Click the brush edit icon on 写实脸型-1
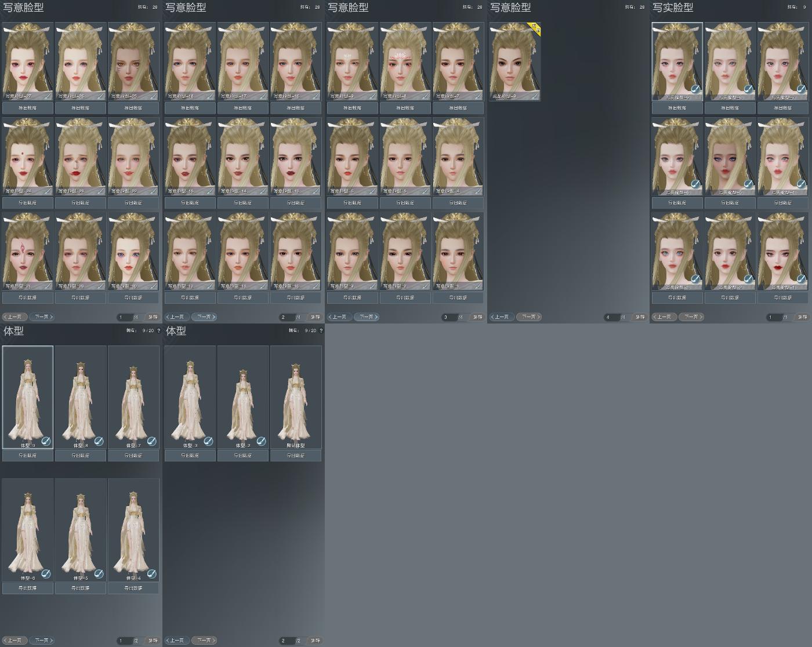The height and width of the screenshot is (647, 812). coord(801,279)
